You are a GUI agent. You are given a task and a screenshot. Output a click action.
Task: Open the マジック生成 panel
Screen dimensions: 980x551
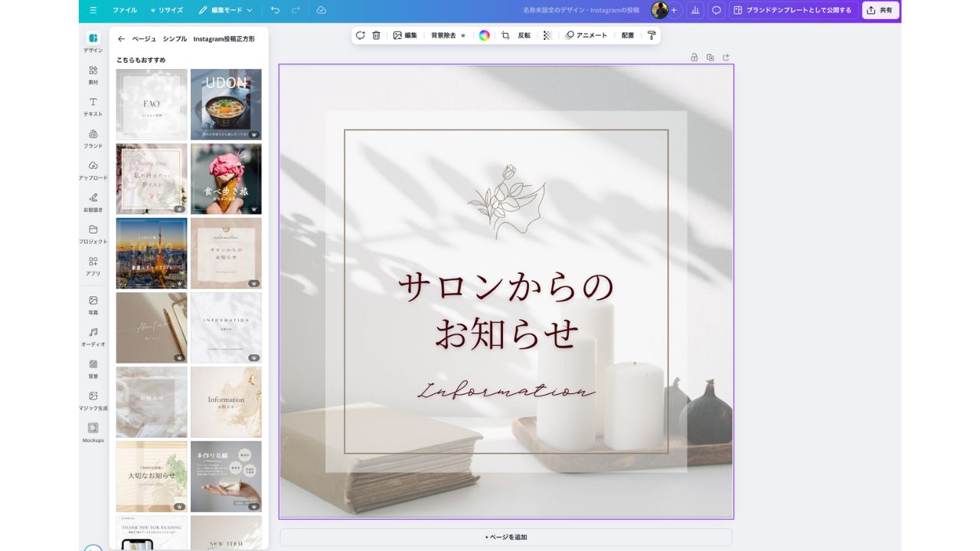click(93, 401)
